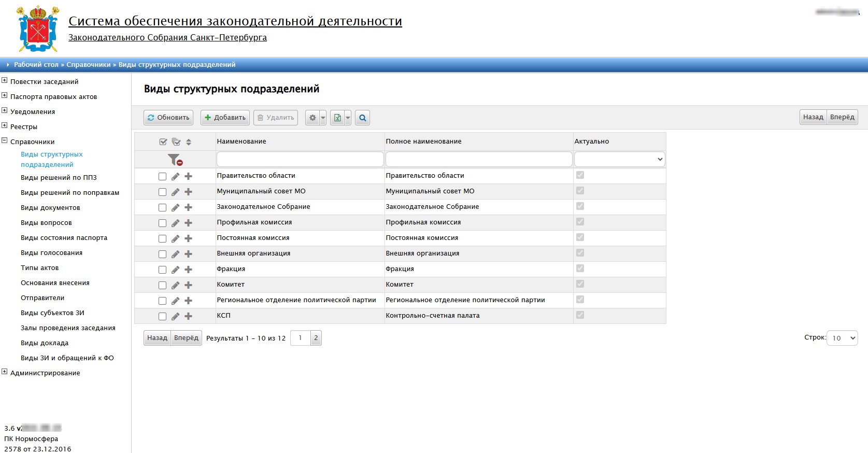Click the select-all check icon in table header
868x453 pixels.
(x=163, y=142)
